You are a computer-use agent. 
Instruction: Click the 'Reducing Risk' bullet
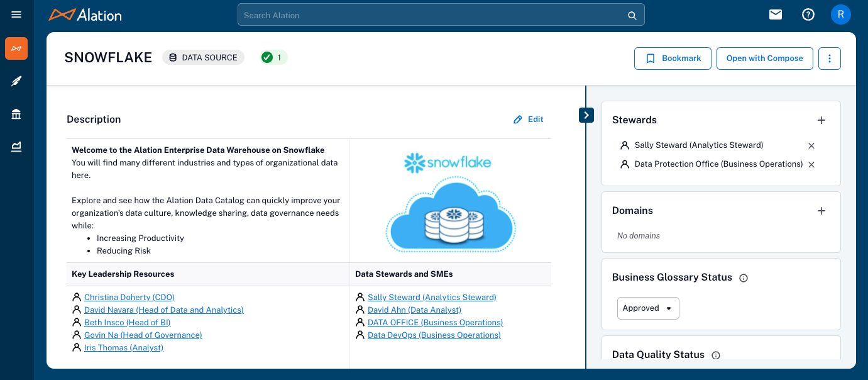[124, 251]
